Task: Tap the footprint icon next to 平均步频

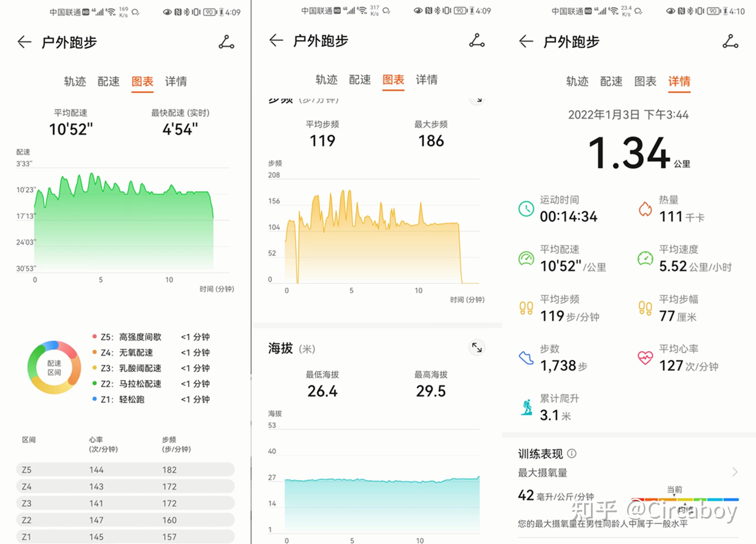Action: click(526, 308)
